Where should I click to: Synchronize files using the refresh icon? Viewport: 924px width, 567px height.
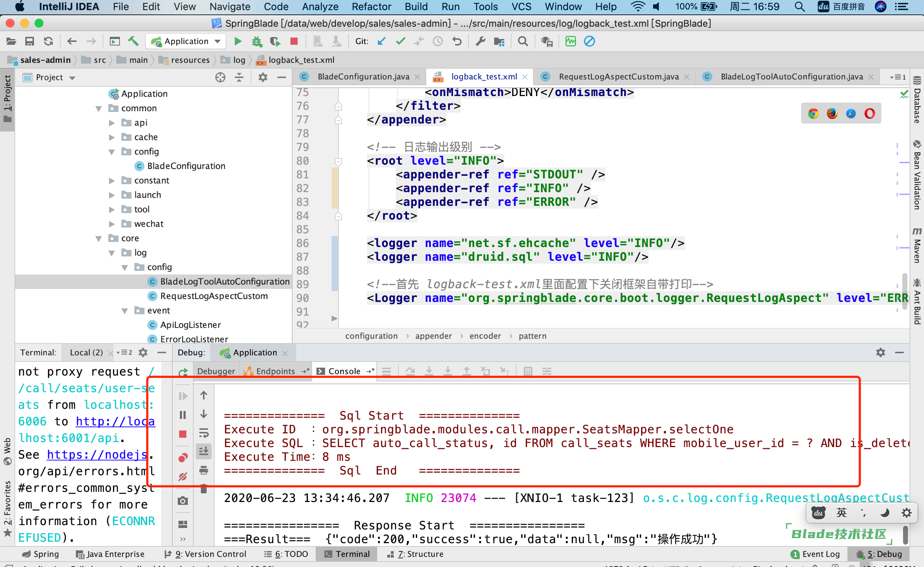point(48,41)
